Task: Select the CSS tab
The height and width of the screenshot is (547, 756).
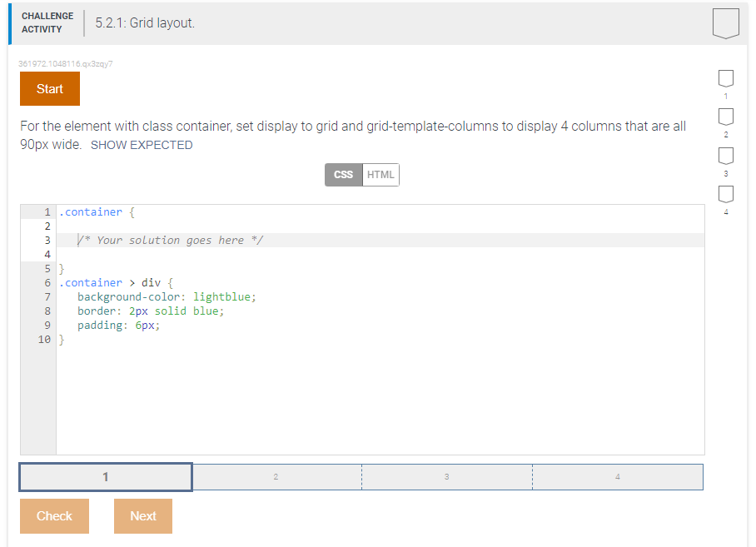Action: pos(342,175)
